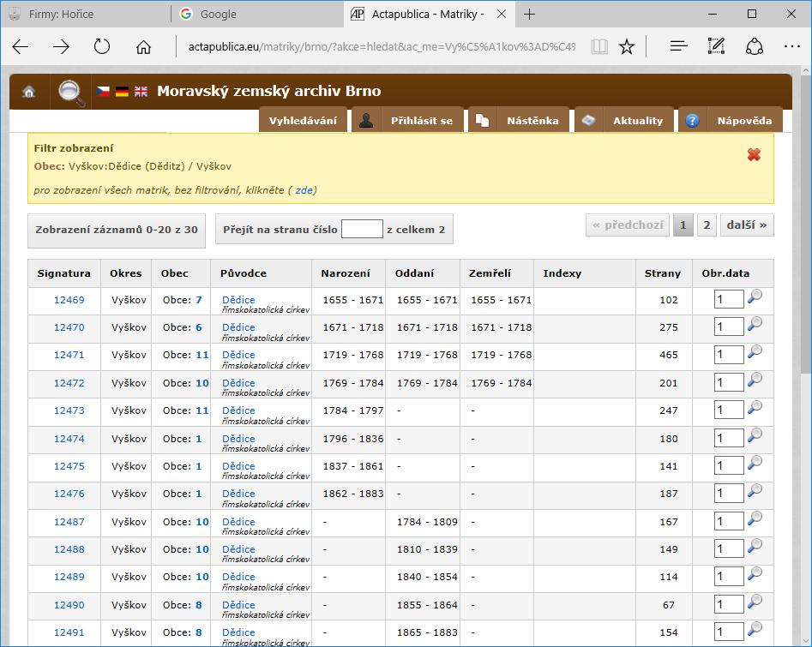812x647 pixels.
Task: Click the Signatura column header
Action: point(63,273)
